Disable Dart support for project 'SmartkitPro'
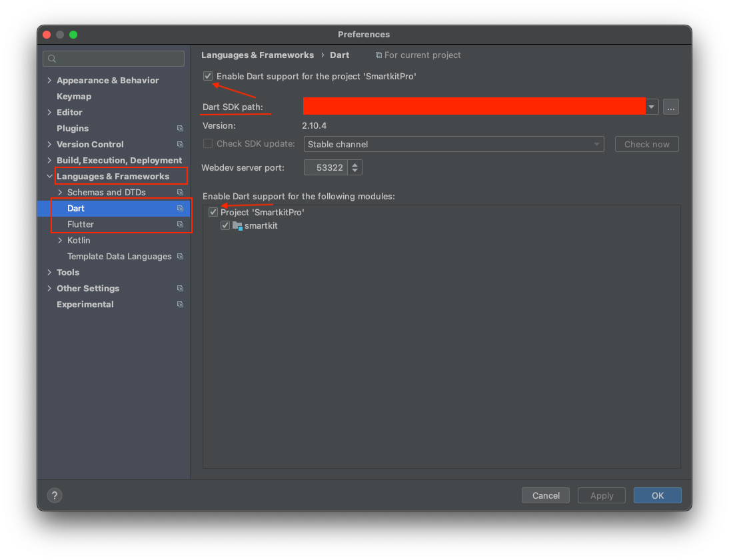Image resolution: width=729 pixels, height=560 pixels. 207,75
